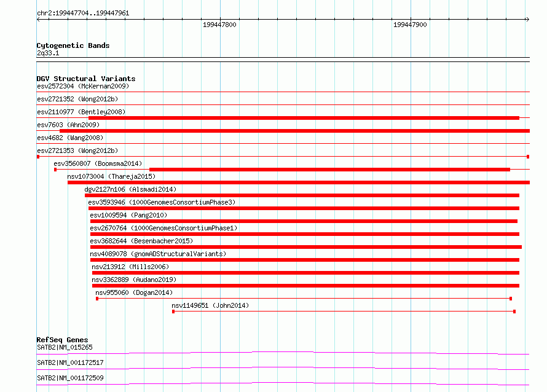
Task: Click the thick red bar of esv7603
Action: [295, 131]
